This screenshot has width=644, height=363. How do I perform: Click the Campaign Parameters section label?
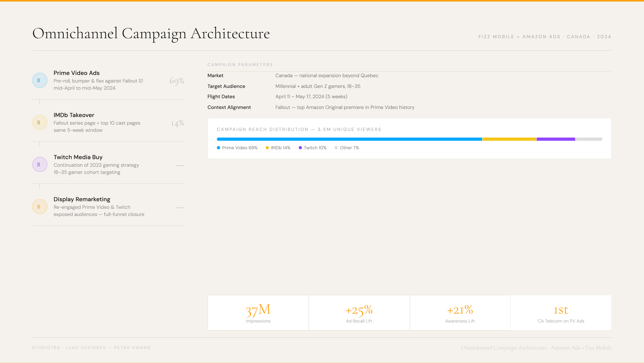coord(240,65)
